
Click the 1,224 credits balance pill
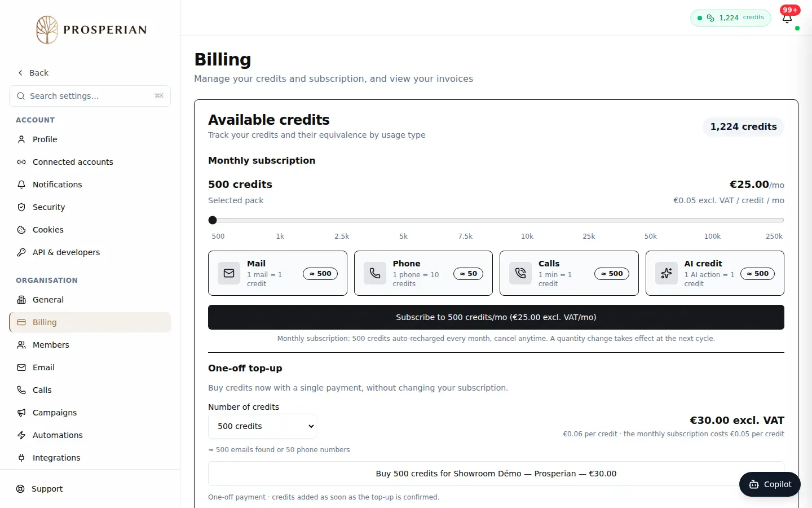click(743, 127)
